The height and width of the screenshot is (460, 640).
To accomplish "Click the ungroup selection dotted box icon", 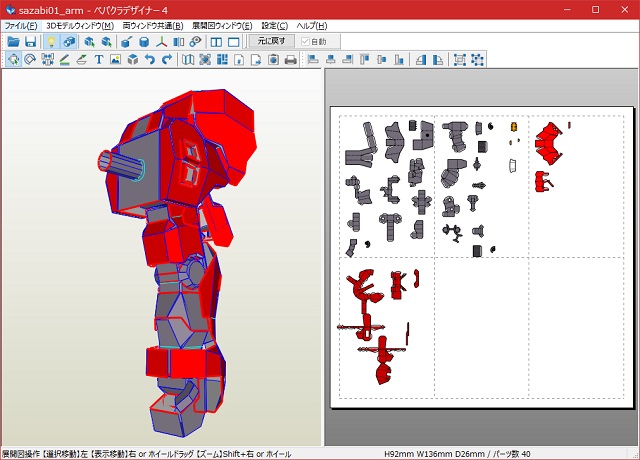I will [x=477, y=60].
